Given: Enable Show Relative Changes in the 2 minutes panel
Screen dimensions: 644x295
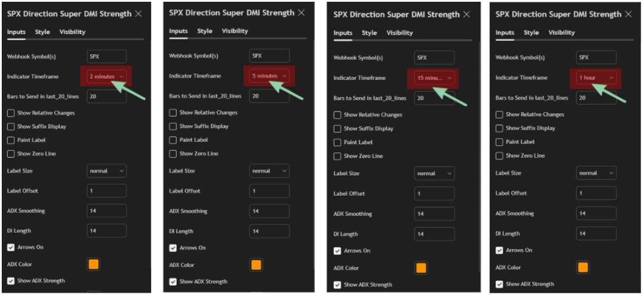Looking at the screenshot, I should click(x=11, y=113).
